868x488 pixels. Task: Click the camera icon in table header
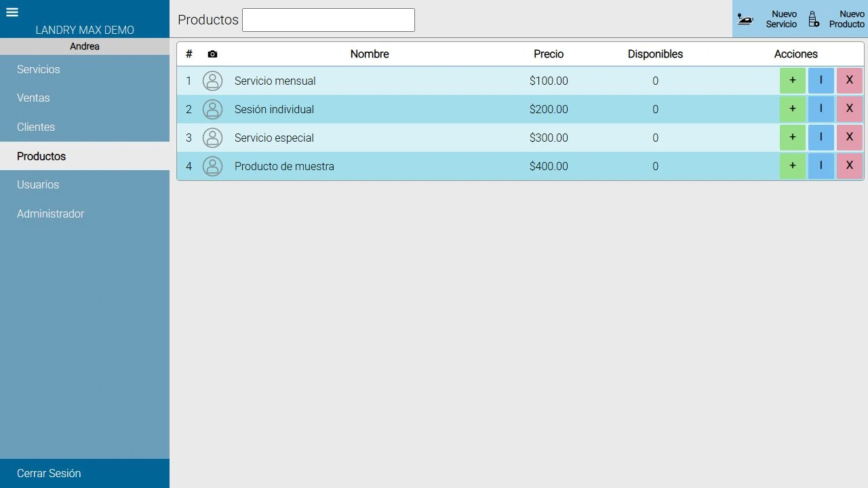(212, 54)
